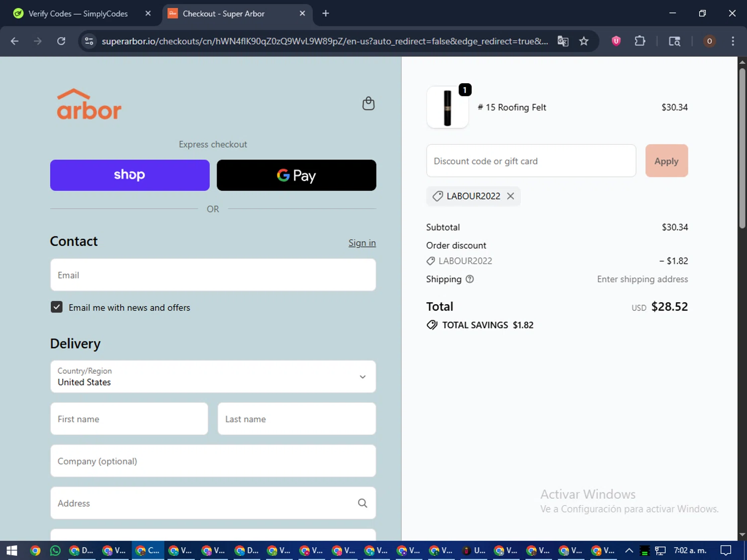This screenshot has height=560, width=747.
Task: Open the browser profile avatar
Action: 709,41
